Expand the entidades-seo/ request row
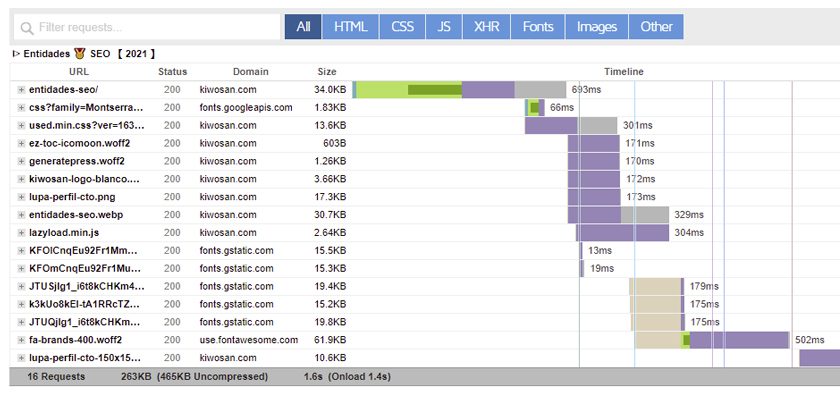The width and height of the screenshot is (840, 395). [x=21, y=90]
